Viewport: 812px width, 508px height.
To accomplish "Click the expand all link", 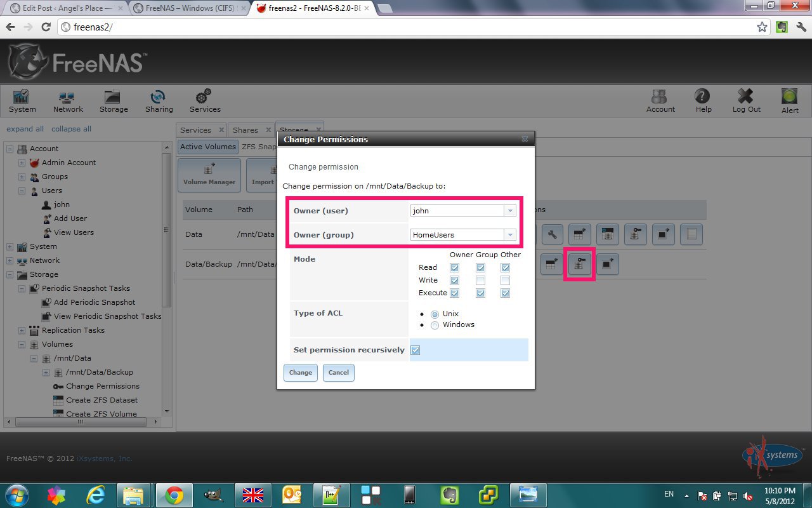I will tap(25, 129).
